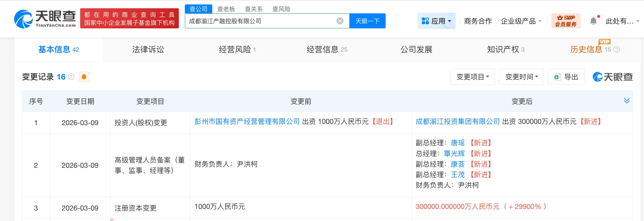Expand the 变更项目 filter dropdown
644x221 pixels.
point(472,77)
